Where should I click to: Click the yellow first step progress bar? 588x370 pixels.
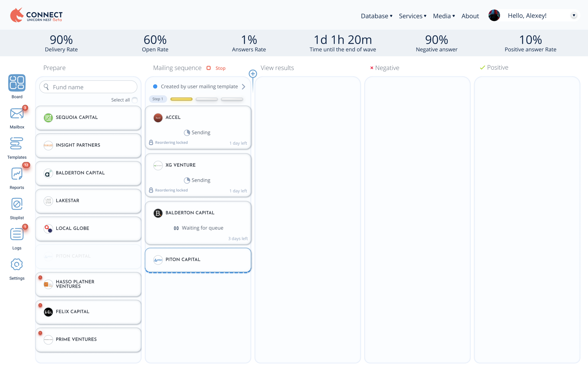(x=182, y=99)
